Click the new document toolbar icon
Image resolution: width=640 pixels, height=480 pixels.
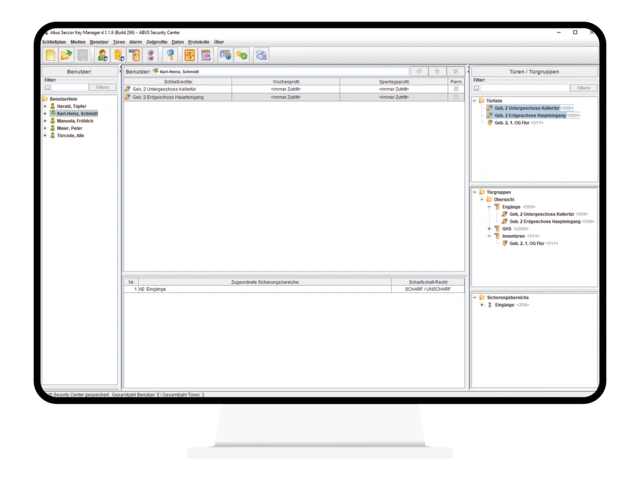50,55
